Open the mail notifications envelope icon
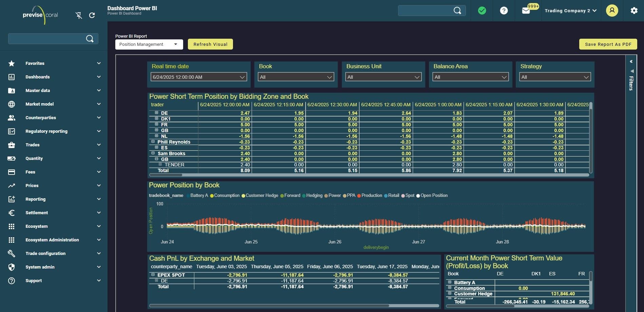The height and width of the screenshot is (312, 644). click(x=526, y=11)
